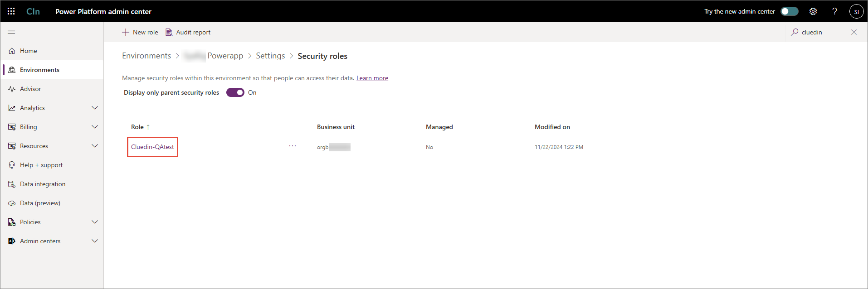Open the help question mark icon
The height and width of the screenshot is (289, 868).
tap(834, 11)
